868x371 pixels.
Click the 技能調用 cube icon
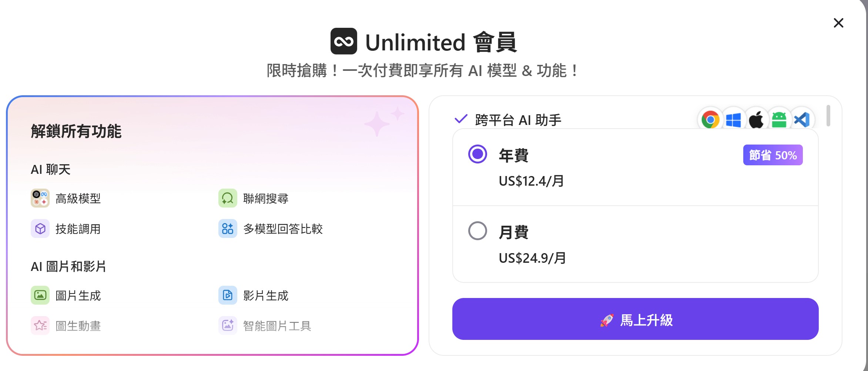point(40,229)
